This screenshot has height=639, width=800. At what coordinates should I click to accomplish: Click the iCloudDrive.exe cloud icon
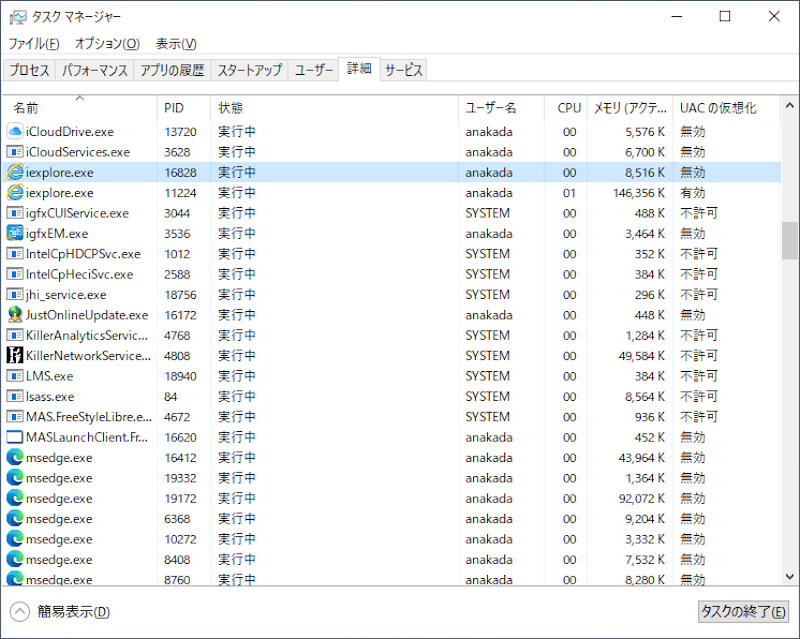pyautogui.click(x=15, y=131)
